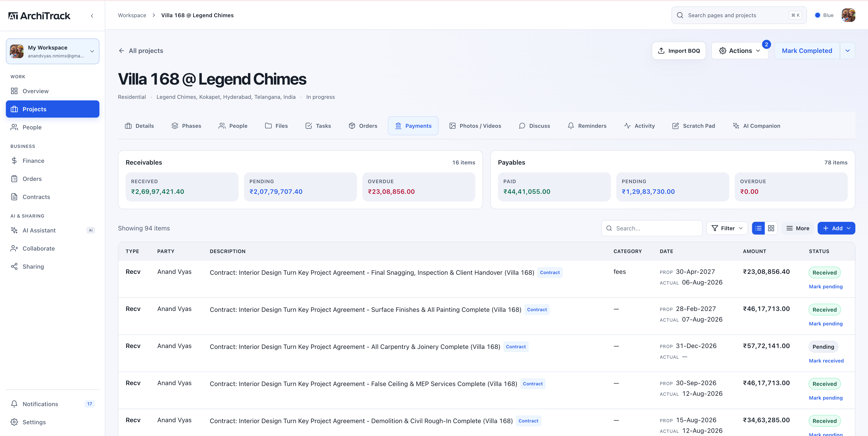
Task: Switch to the Photos / Videos tab
Action: [475, 126]
